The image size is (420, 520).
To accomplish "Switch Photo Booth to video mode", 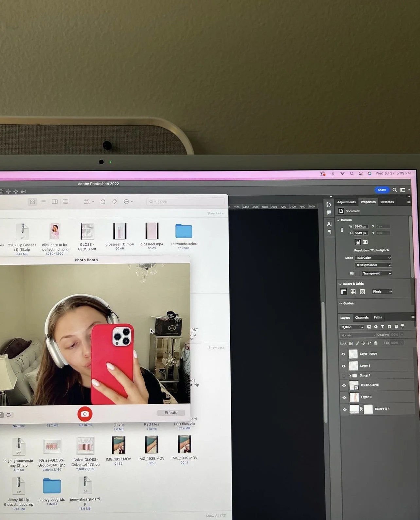I will [x=9, y=415].
